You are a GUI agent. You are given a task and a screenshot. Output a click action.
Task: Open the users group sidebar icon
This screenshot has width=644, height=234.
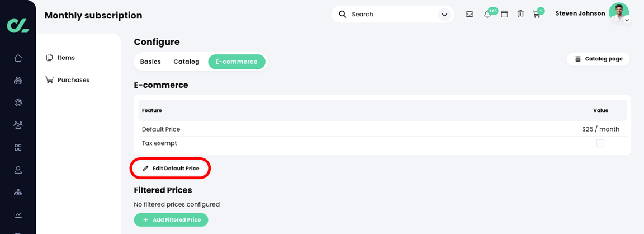[x=18, y=125]
